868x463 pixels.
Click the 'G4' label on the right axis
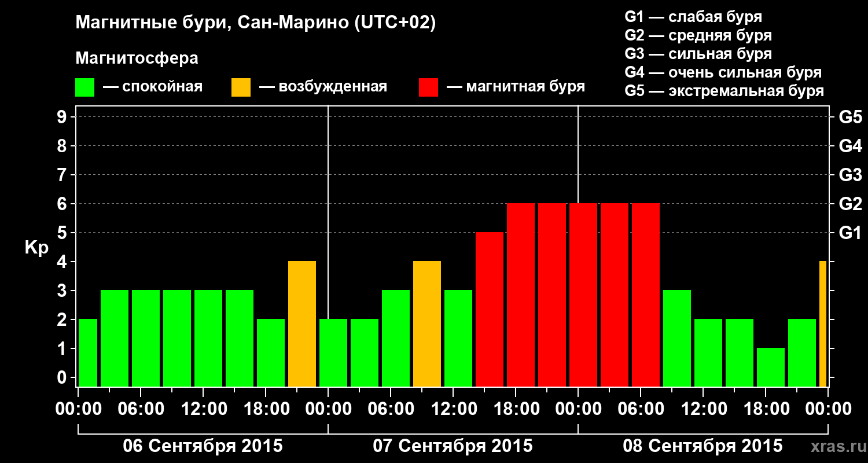tap(851, 146)
